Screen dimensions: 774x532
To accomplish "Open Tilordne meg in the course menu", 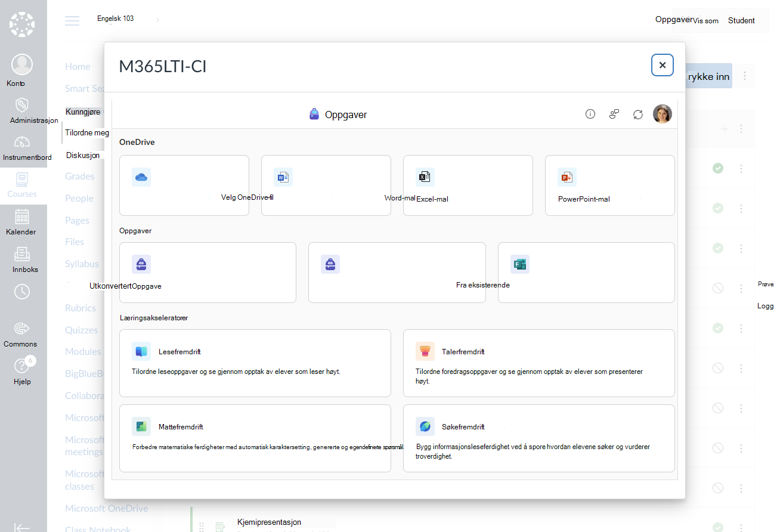I will tap(87, 133).
